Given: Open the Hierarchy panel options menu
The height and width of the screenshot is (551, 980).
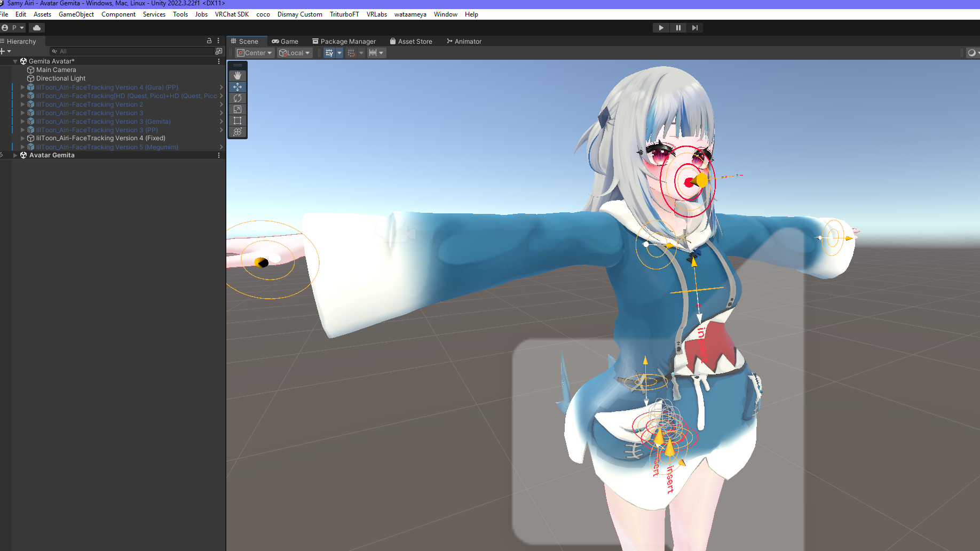Looking at the screenshot, I should [x=218, y=41].
